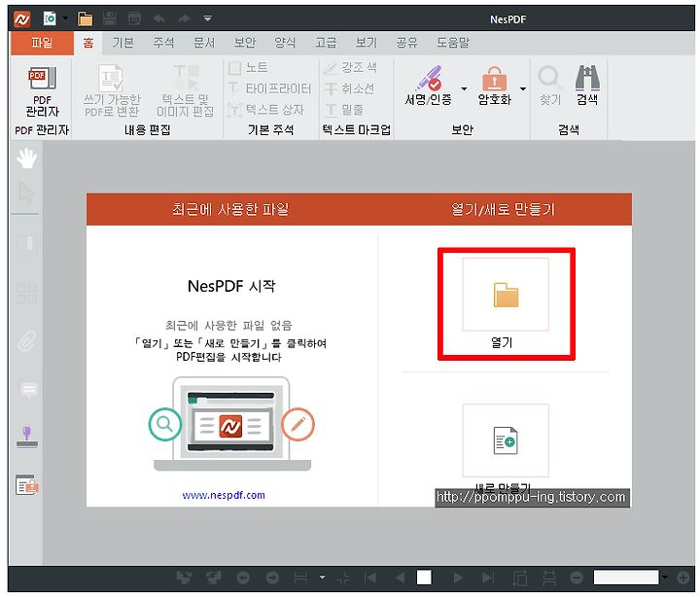This screenshot has width=700, height=597.
Task: Click the stamp icon in left sidebar
Action: [x=27, y=438]
